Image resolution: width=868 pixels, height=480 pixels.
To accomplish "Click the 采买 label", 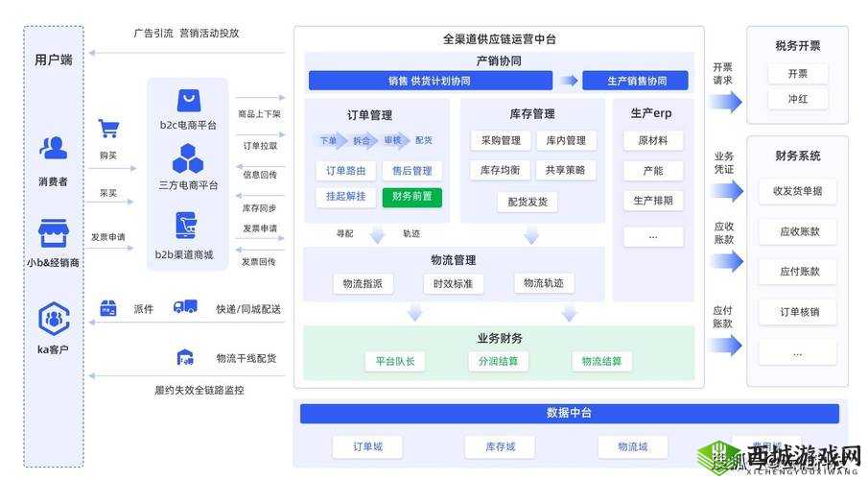I will click(x=108, y=194).
